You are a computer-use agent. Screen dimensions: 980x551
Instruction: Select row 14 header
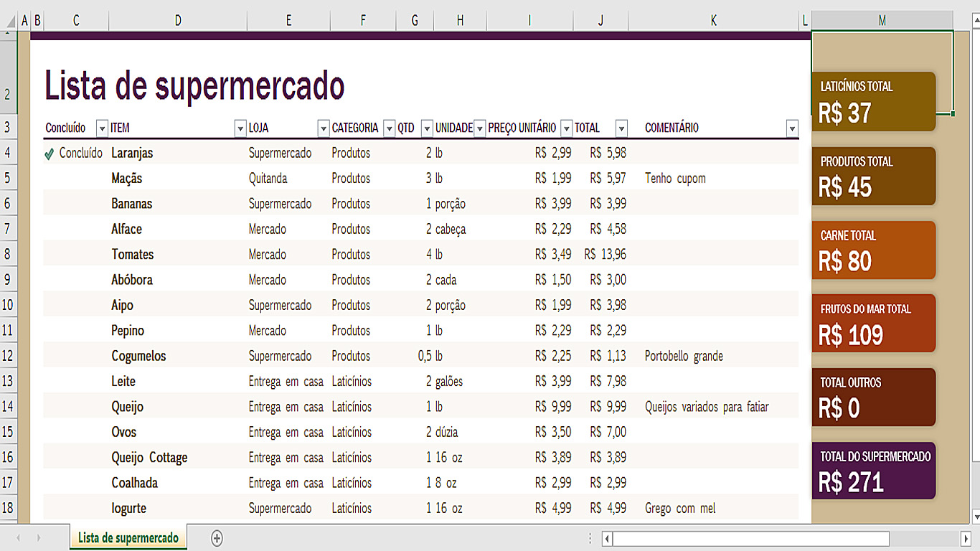8,407
